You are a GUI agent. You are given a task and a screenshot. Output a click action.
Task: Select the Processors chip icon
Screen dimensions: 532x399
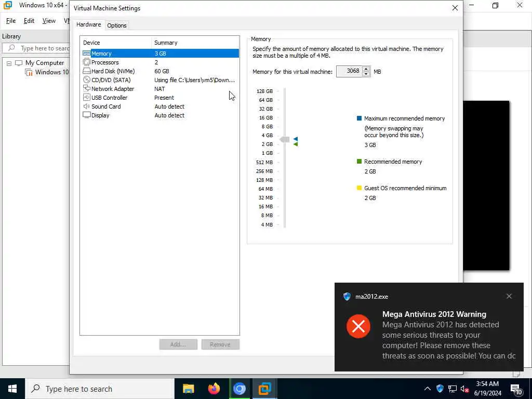[x=87, y=62]
